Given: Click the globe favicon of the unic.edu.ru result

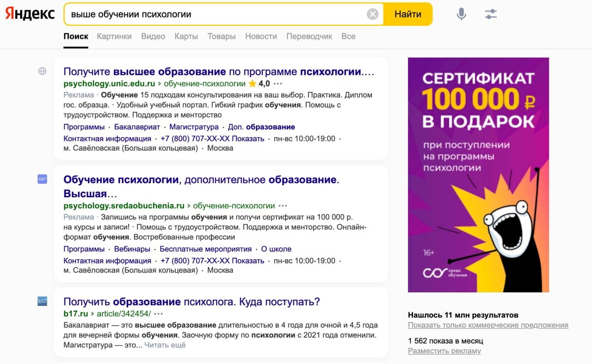Looking at the screenshot, I should pyautogui.click(x=43, y=71).
